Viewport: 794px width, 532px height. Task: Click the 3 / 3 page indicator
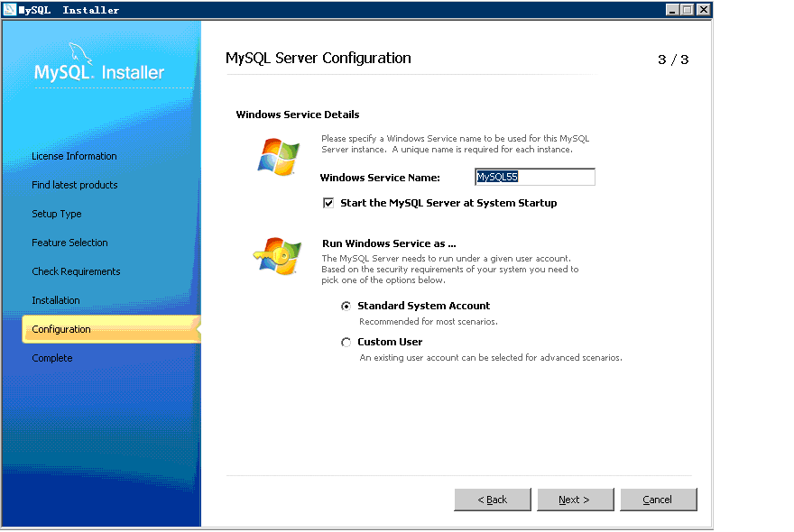pos(673,60)
